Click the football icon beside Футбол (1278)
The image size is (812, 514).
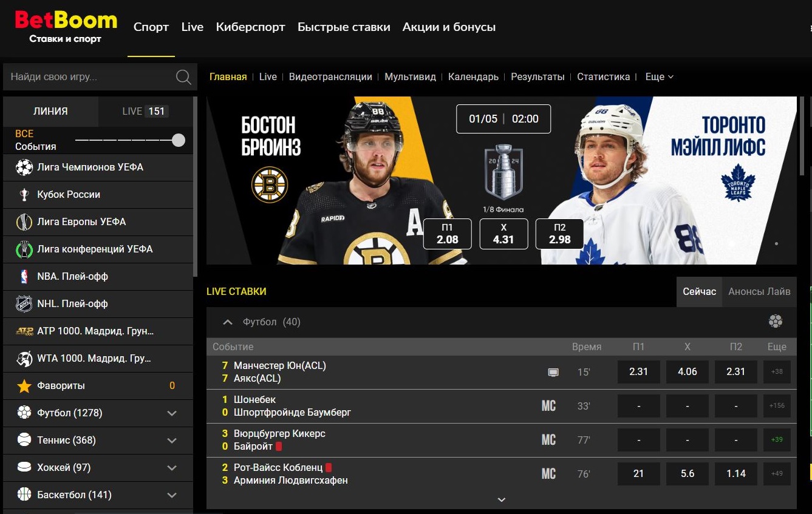click(x=24, y=413)
